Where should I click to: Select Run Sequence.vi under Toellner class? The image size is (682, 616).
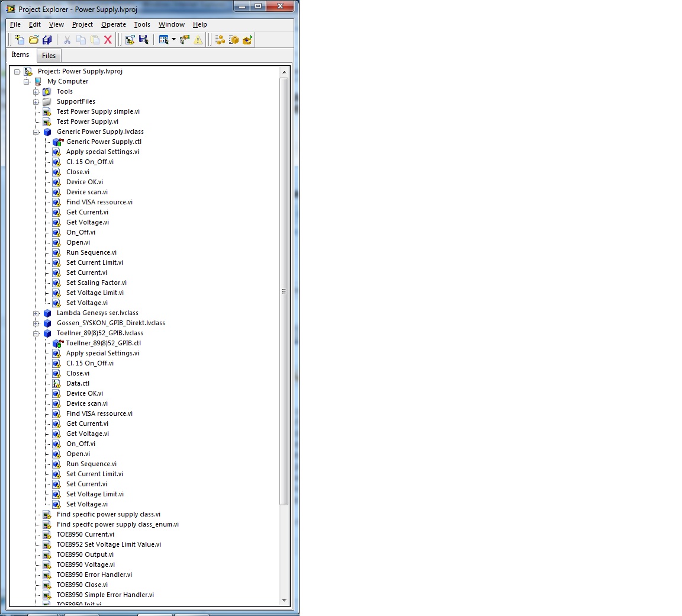pyautogui.click(x=91, y=464)
